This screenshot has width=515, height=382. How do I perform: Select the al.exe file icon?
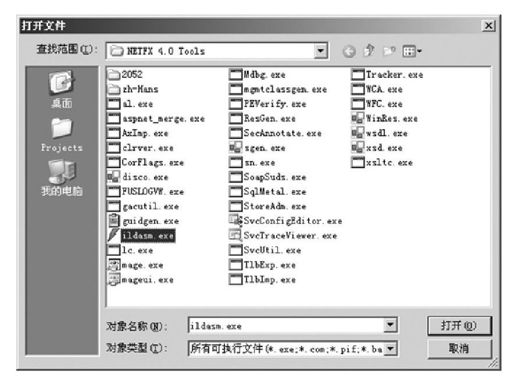pyautogui.click(x=114, y=104)
